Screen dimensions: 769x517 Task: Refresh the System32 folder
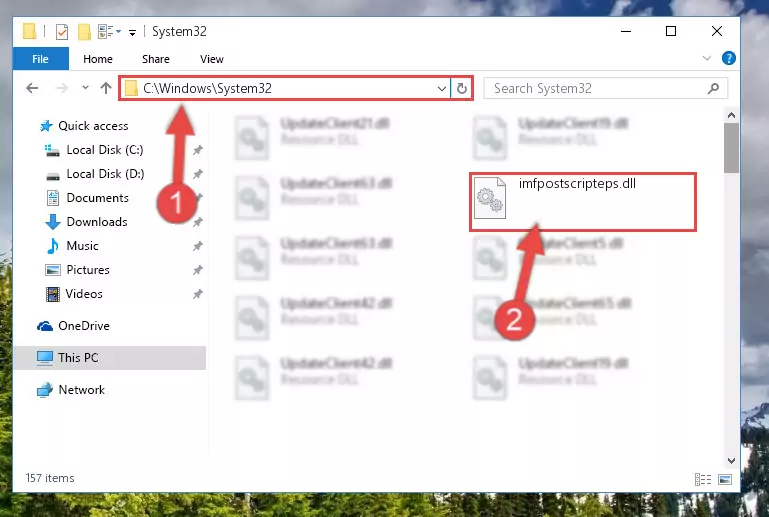461,88
